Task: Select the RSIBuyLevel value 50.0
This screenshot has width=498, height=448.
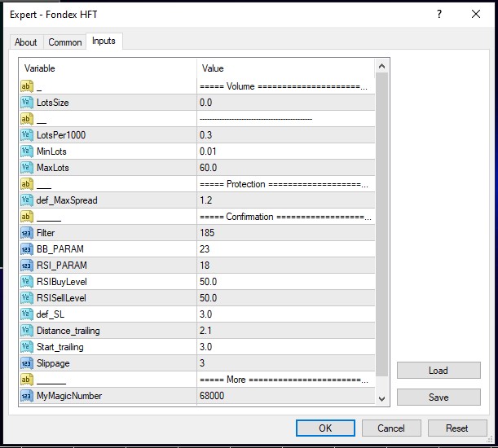Action: [209, 282]
